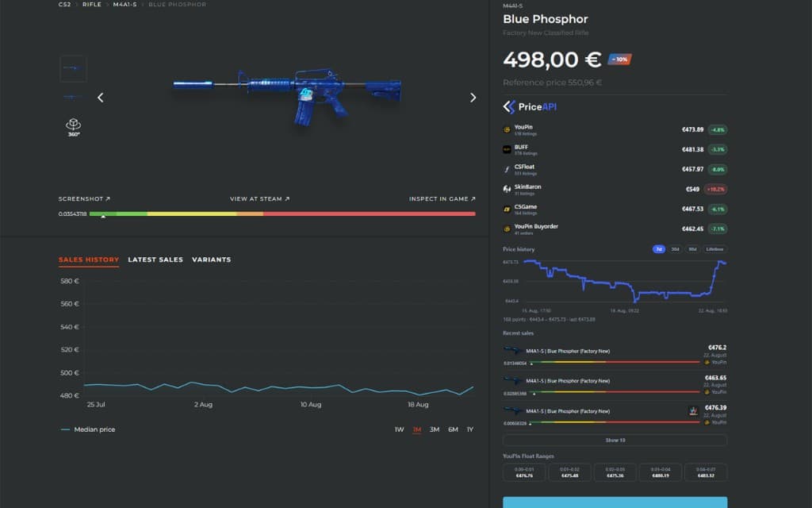This screenshot has height=508, width=812.
Task: Click the -10% discount badge
Action: [619, 59]
